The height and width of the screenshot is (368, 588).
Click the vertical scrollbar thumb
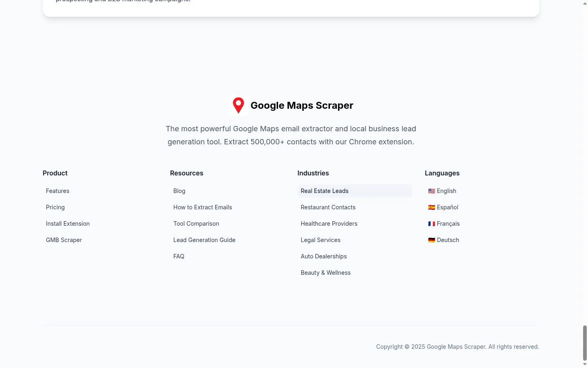(585, 343)
